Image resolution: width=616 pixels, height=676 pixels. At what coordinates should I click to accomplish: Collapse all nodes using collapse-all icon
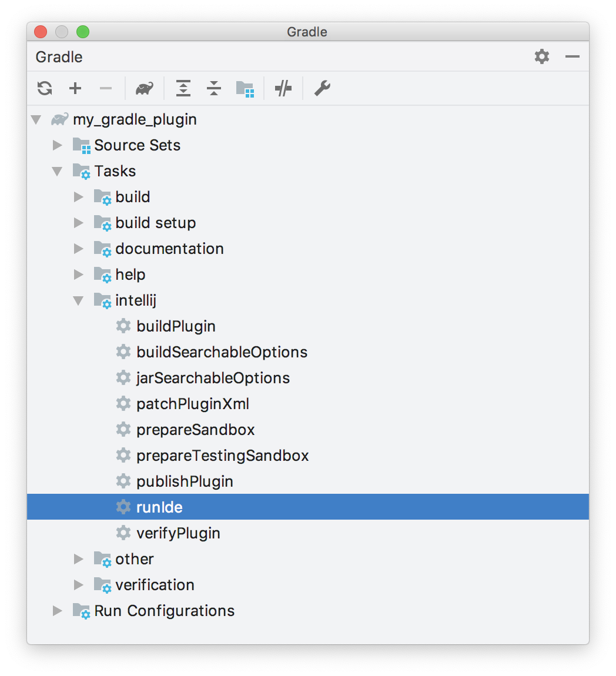[214, 88]
